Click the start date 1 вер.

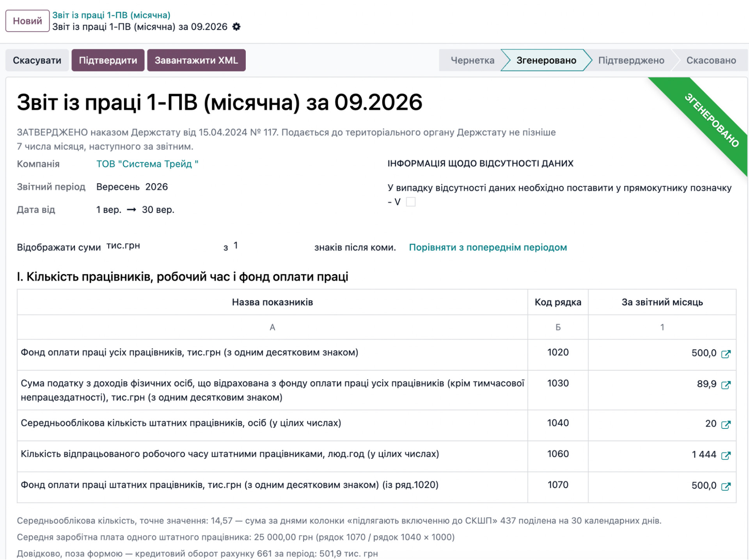[x=109, y=210]
